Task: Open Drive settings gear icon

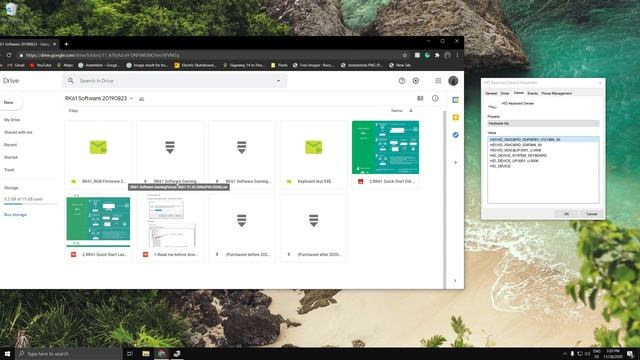Action: click(x=416, y=81)
